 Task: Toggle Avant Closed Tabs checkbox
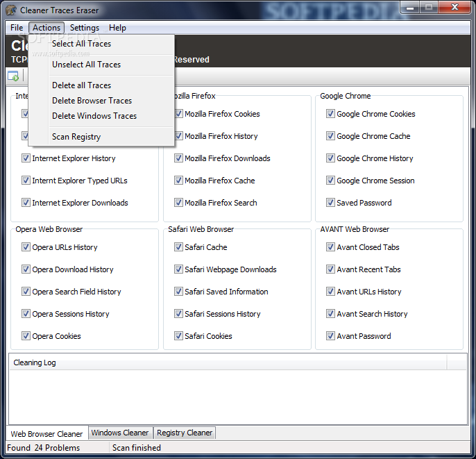coord(330,247)
